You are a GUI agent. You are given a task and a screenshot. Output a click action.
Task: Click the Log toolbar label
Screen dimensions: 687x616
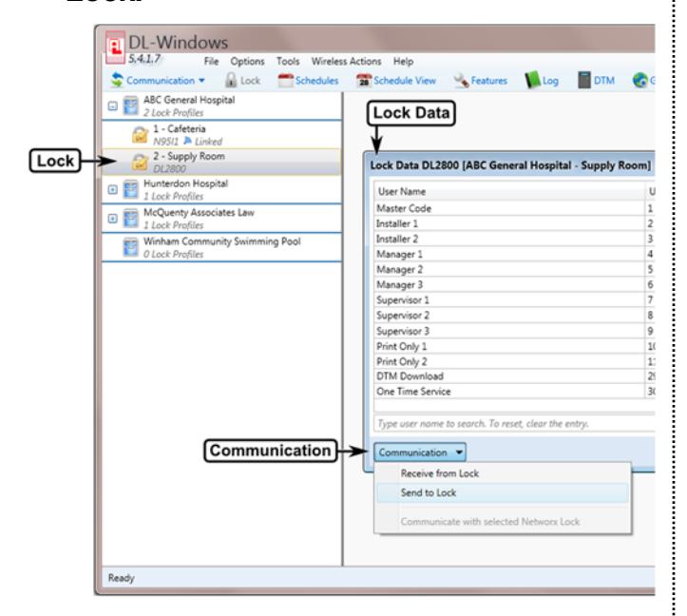coord(550,81)
